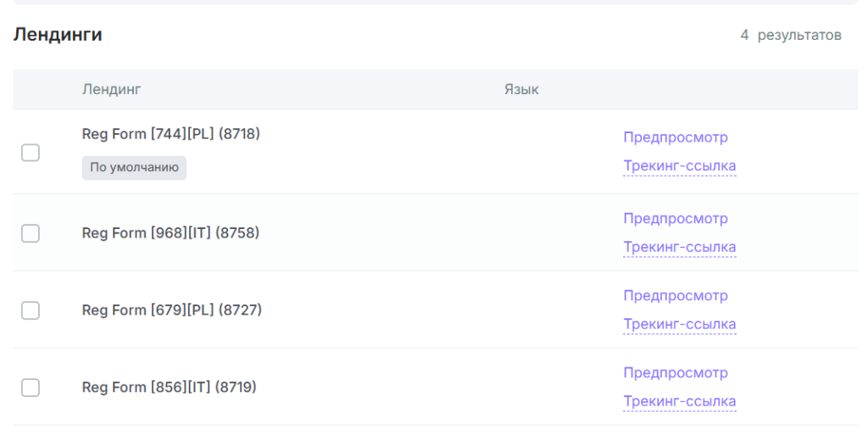
Task: Preview landing Reg Form [856][IT] (8719)
Action: click(675, 373)
